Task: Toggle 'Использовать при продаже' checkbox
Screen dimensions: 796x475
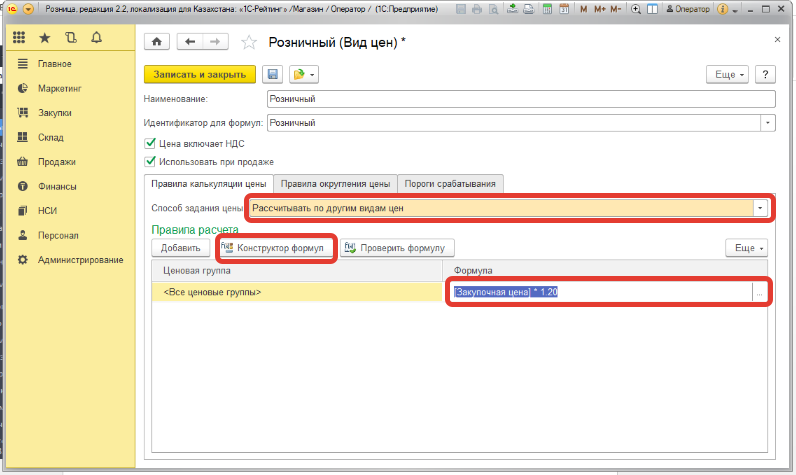Action: (x=151, y=161)
